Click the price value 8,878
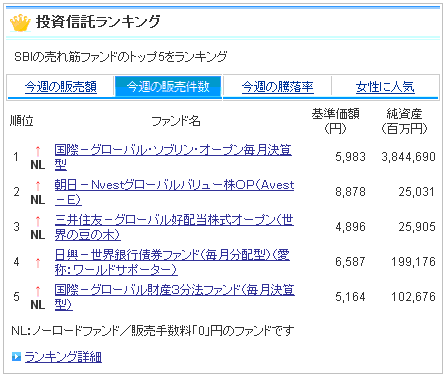The image size is (446, 377). [350, 192]
